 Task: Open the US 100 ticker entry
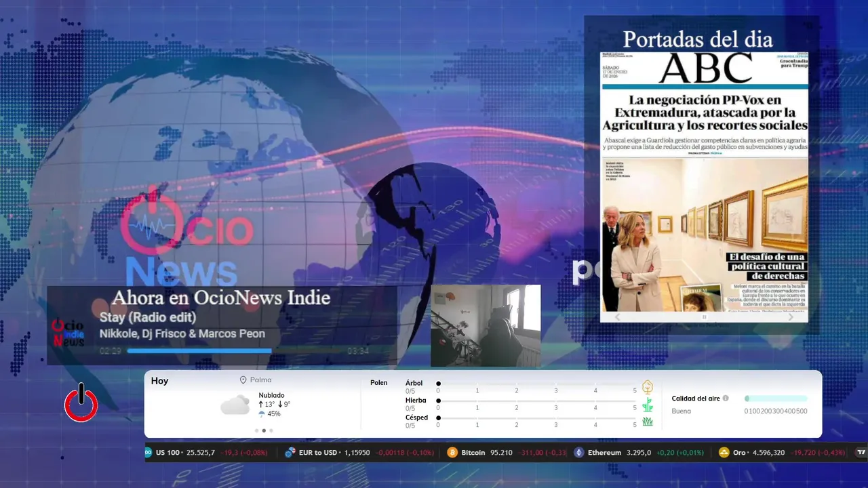pyautogui.click(x=206, y=453)
